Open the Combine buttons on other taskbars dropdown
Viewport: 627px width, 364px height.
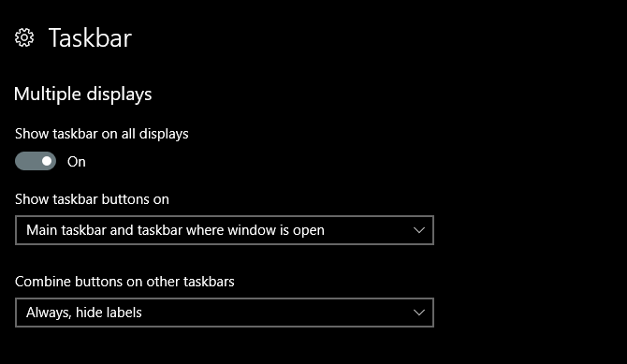click(x=225, y=313)
